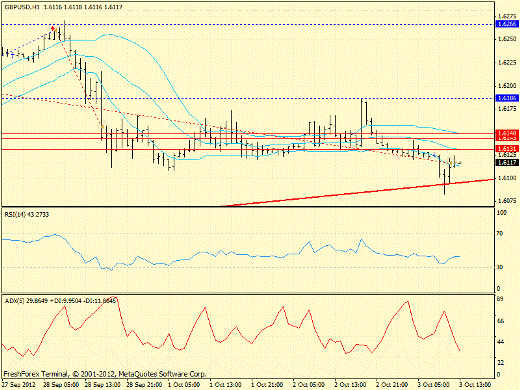The image size is (520, 390).
Task: Click the 1 Oct 05:00 time label
Action: pyautogui.click(x=184, y=384)
